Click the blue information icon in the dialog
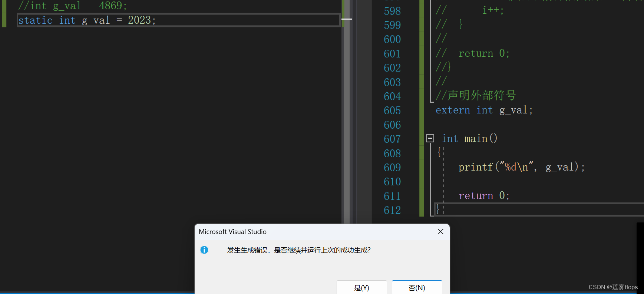The image size is (644, 294). tap(204, 250)
